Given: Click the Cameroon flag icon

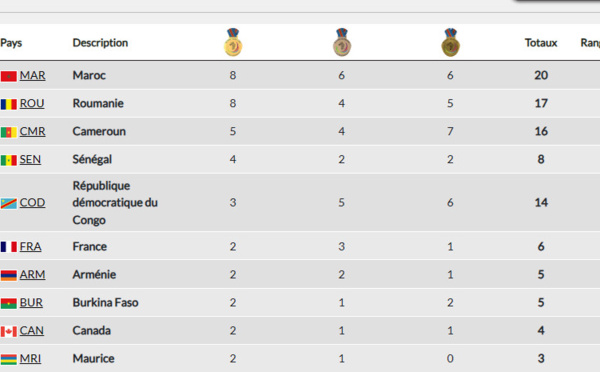Looking at the screenshot, I should [8, 132].
